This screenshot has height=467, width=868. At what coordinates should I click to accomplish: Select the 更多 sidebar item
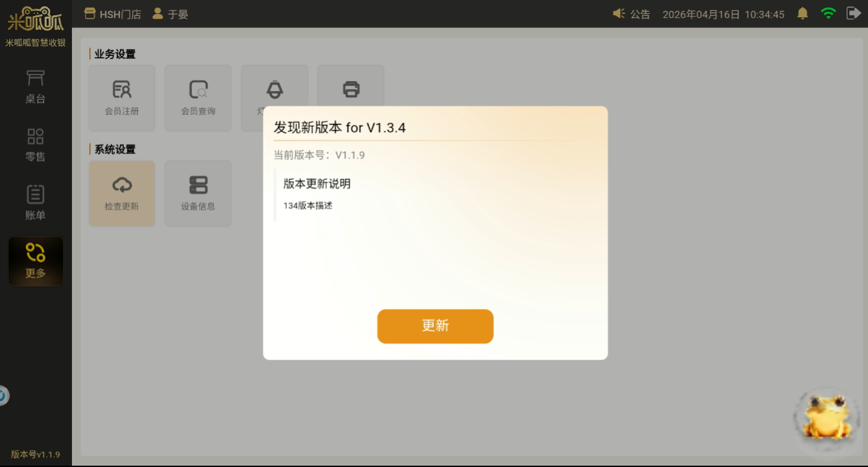[x=35, y=261]
